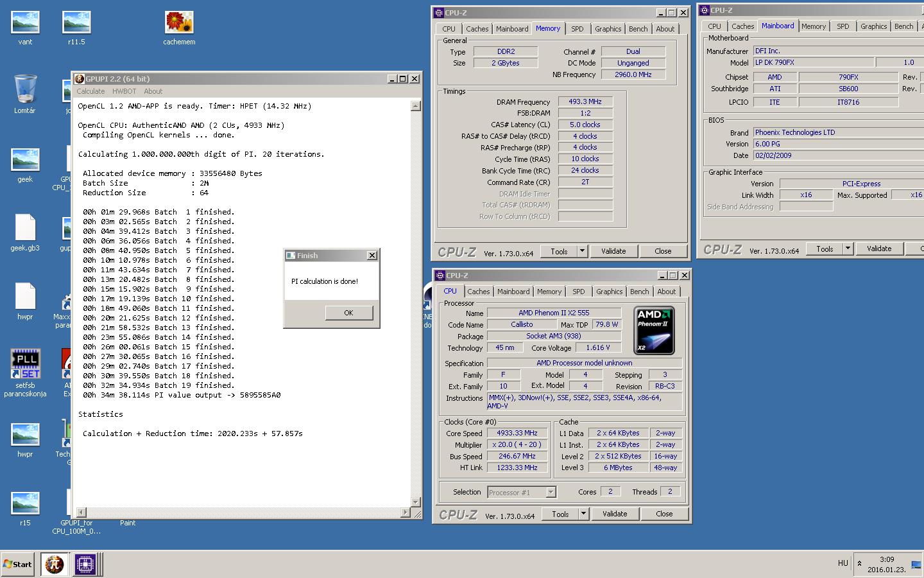Click Close in Memory CPU-Z window
The height and width of the screenshot is (578, 924).
(x=663, y=251)
